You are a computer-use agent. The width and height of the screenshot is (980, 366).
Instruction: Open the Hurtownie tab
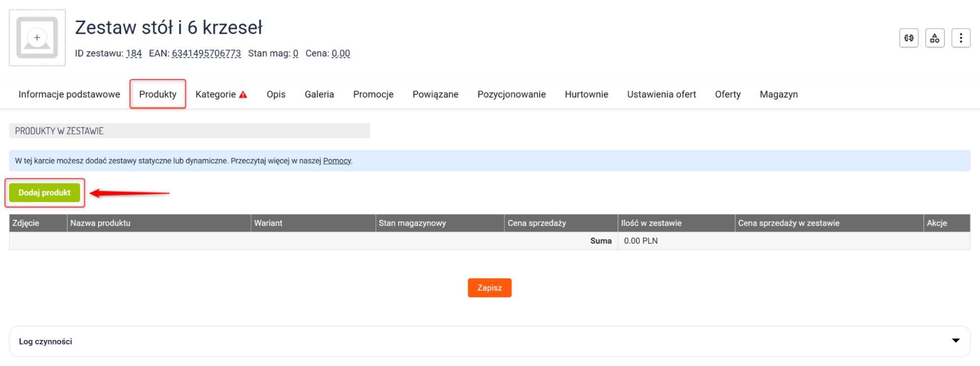click(586, 94)
